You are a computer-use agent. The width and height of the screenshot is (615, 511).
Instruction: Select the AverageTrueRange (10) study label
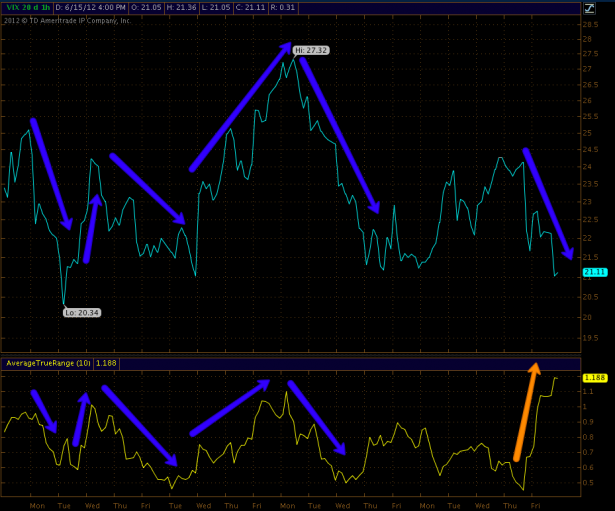(x=48, y=361)
